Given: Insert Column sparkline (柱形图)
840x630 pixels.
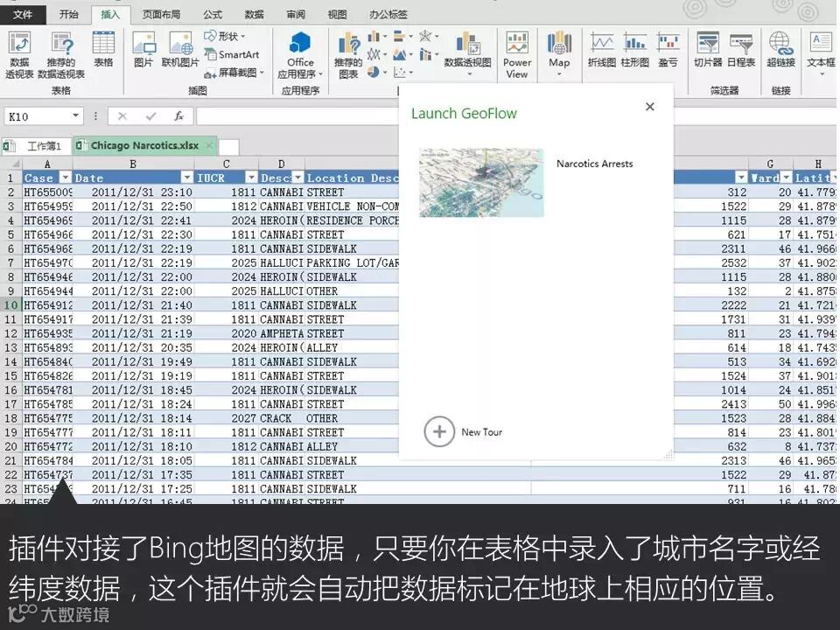Looking at the screenshot, I should 635,49.
